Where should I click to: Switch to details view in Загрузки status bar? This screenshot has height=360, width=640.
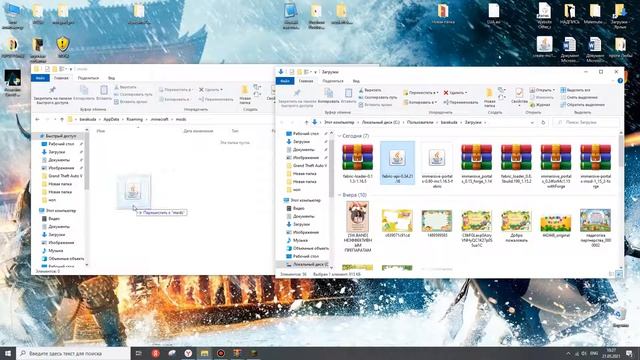tap(611, 274)
